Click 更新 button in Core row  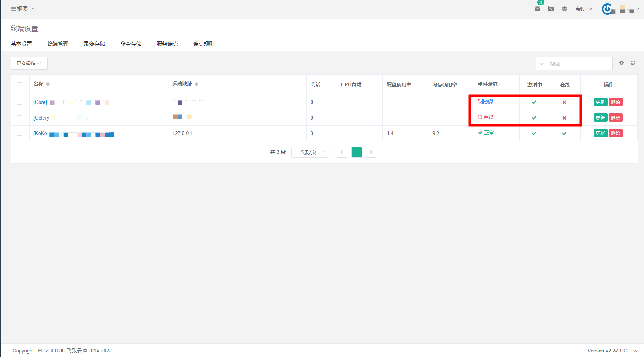tap(601, 102)
